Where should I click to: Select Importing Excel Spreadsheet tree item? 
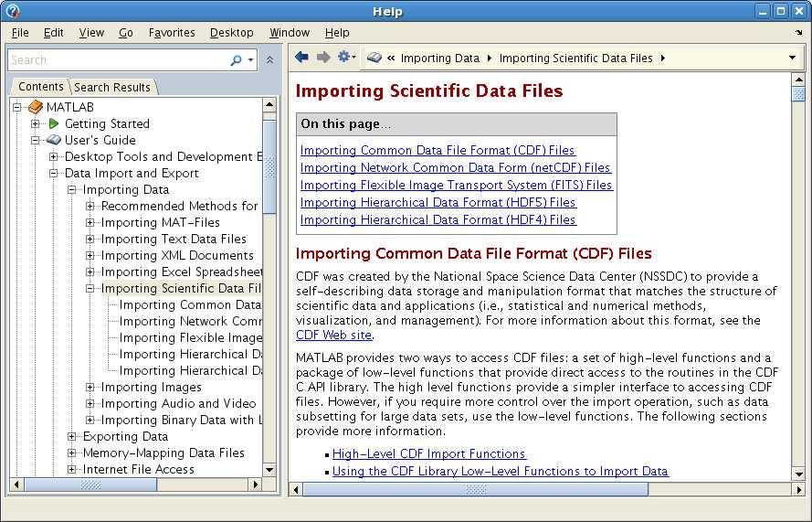182,272
